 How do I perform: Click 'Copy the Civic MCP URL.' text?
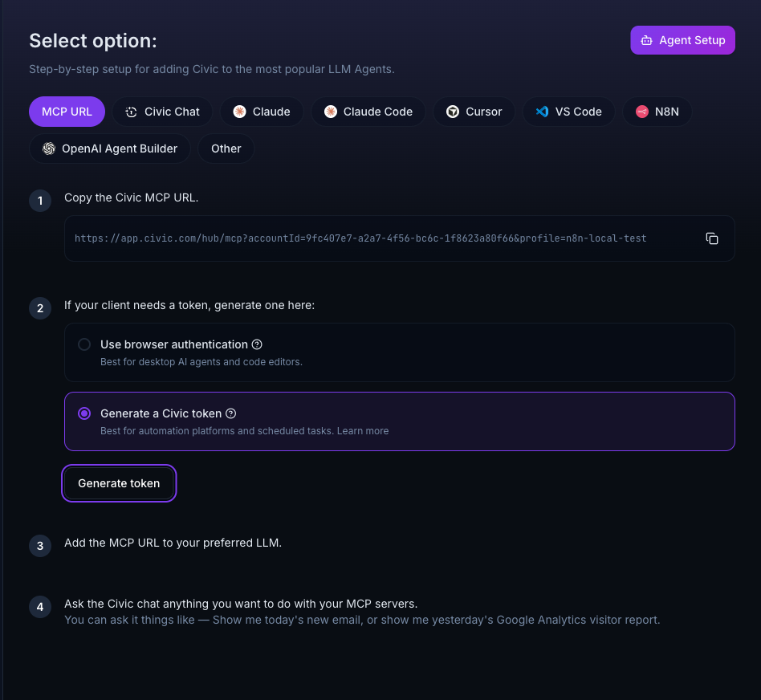point(132,197)
